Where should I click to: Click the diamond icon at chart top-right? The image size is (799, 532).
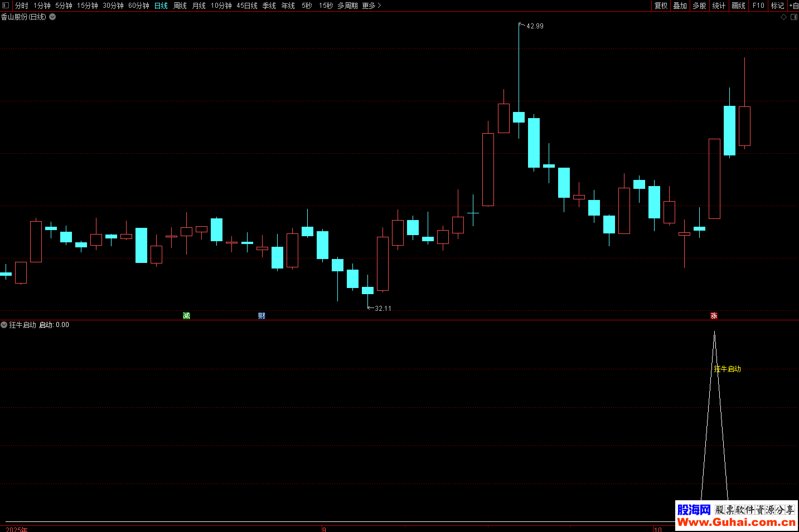pyautogui.click(x=783, y=17)
